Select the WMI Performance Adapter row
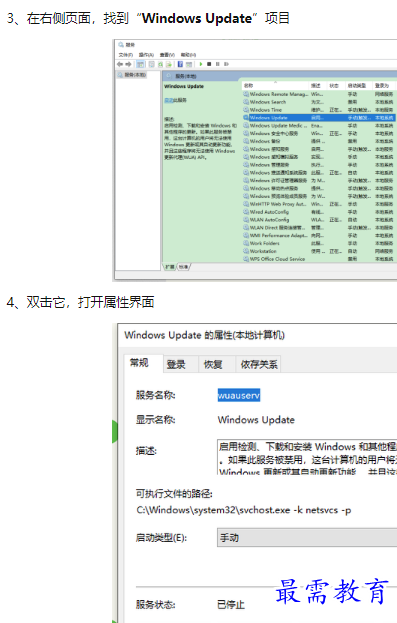Image resolution: width=397 pixels, height=623 pixels. tap(319, 236)
